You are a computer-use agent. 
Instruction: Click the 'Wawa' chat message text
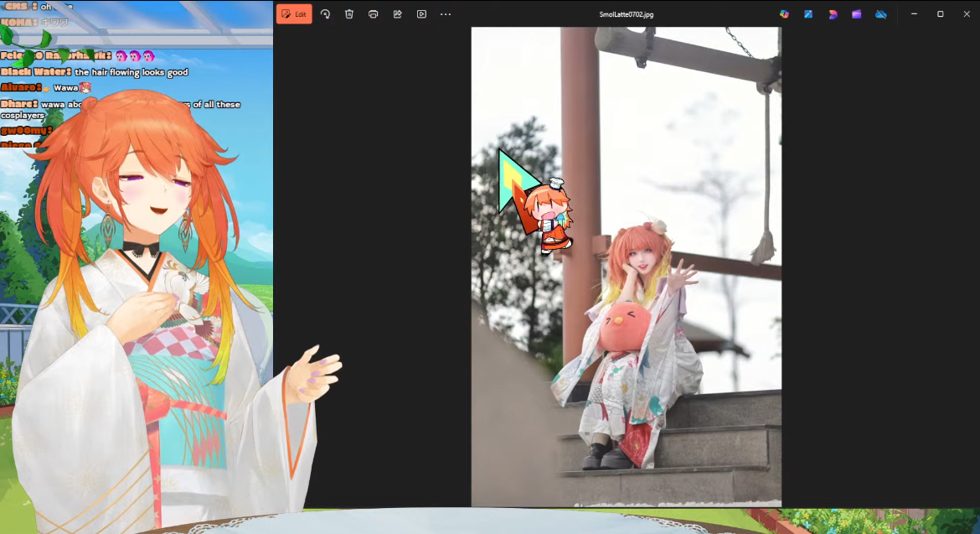pyautogui.click(x=65, y=88)
